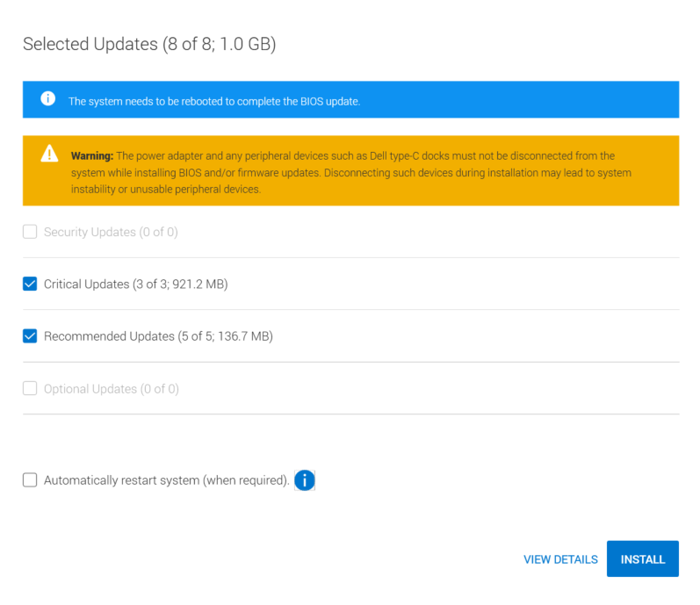This screenshot has height=605, width=700.
Task: Tick the Optional Updates checkbox
Action: pos(30,388)
